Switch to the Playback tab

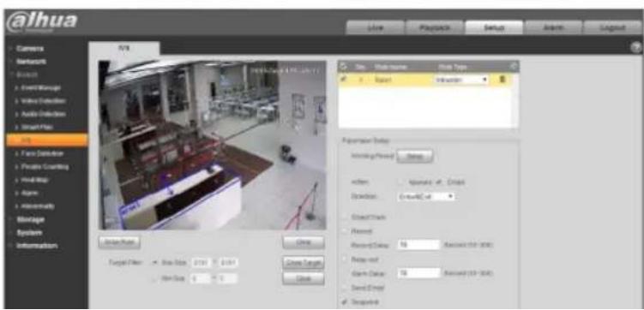click(435, 28)
